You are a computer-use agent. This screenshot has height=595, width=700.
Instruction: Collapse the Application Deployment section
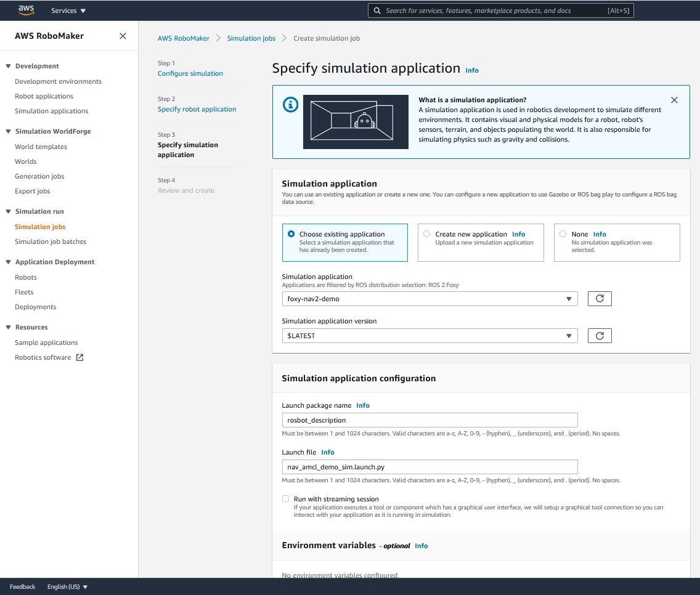tap(8, 262)
